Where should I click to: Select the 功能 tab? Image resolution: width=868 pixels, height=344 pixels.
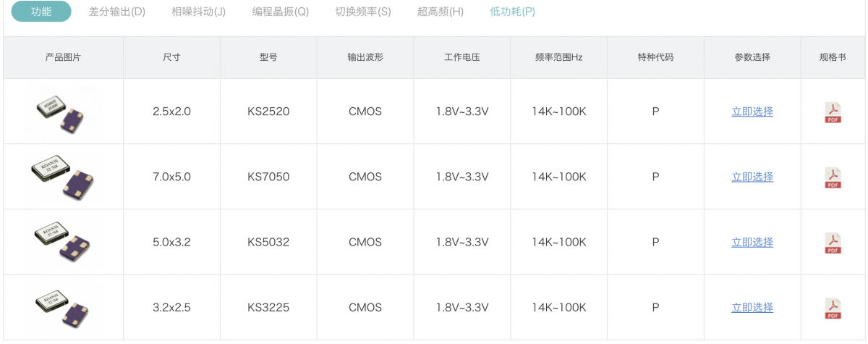point(41,12)
